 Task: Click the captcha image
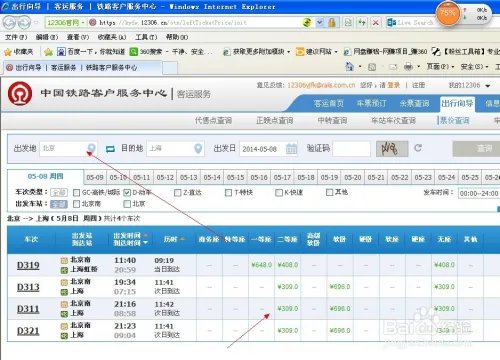pos(392,149)
